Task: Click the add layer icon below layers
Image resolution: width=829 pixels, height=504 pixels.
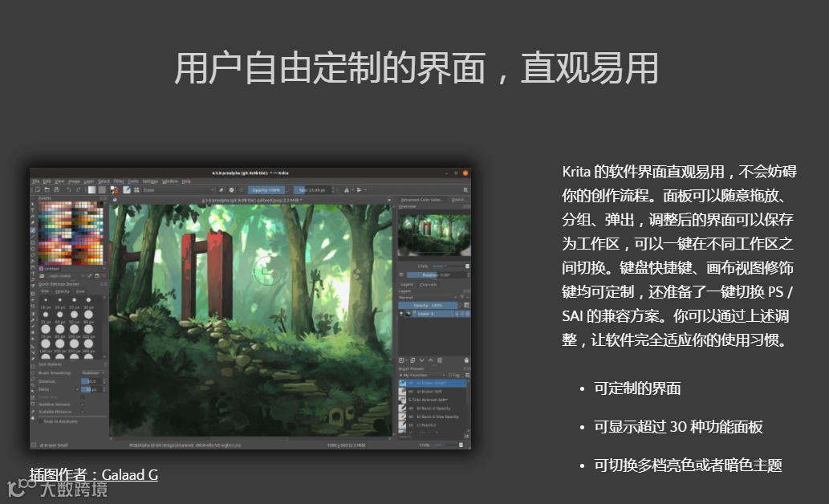Action: click(401, 360)
